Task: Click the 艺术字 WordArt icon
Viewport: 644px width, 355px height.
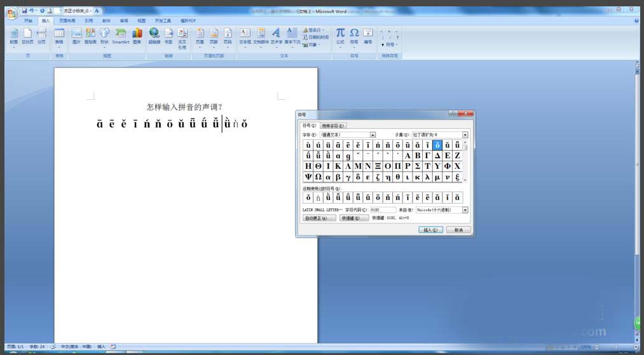Action: [x=276, y=35]
